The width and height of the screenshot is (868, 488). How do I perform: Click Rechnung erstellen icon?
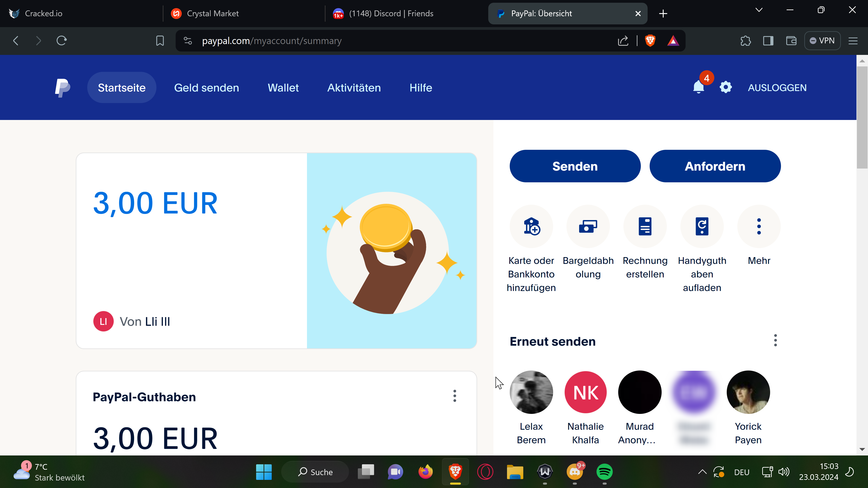pos(645,226)
